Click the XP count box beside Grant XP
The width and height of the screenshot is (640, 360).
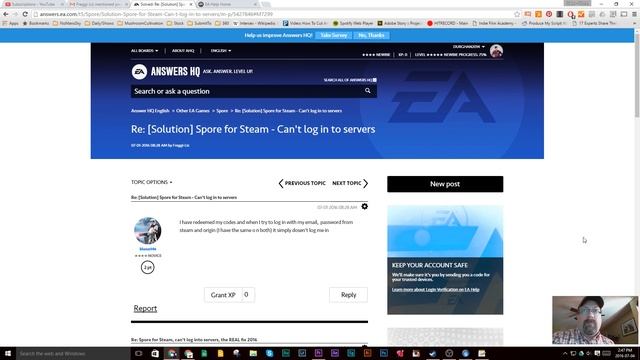coord(247,295)
